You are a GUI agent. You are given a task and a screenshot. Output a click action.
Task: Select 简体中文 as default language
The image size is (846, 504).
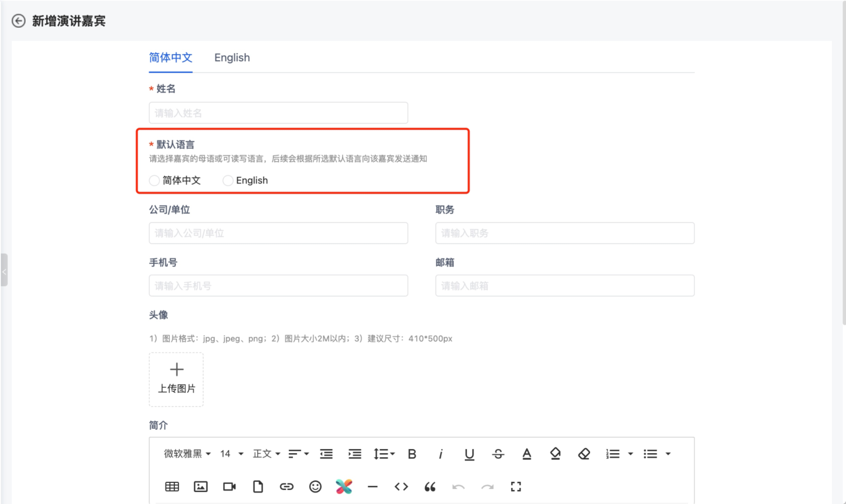click(154, 181)
